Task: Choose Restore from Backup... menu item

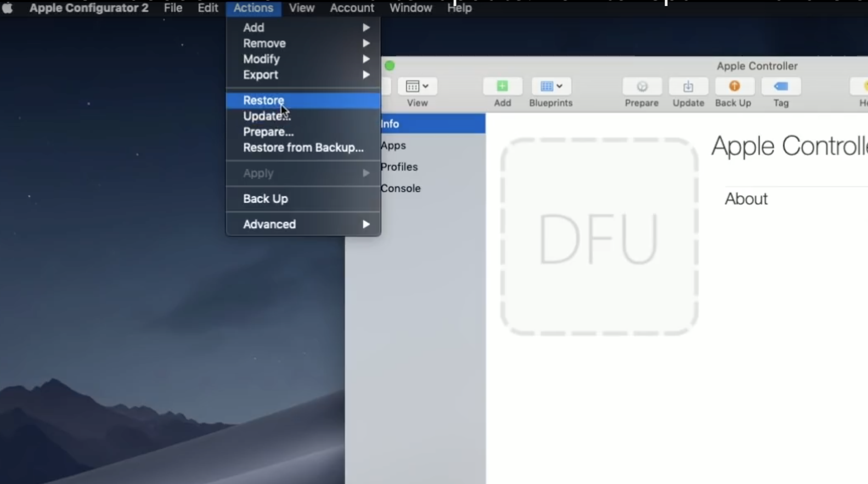Action: click(x=303, y=148)
